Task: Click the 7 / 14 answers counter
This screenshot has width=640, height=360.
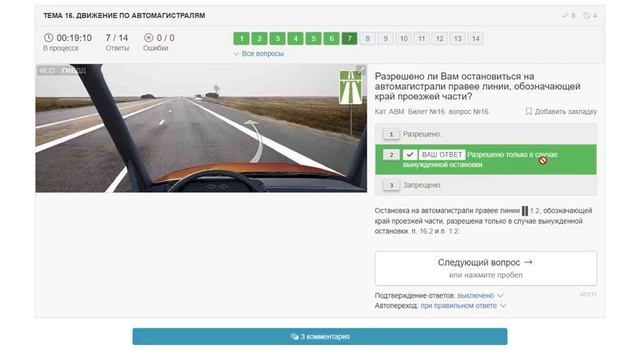Action: click(x=117, y=38)
